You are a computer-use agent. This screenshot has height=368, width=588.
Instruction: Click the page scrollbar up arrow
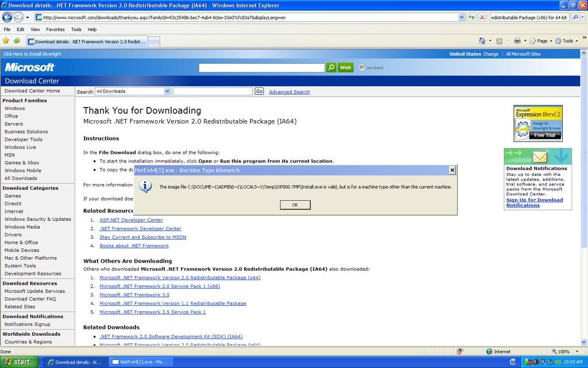click(x=583, y=53)
